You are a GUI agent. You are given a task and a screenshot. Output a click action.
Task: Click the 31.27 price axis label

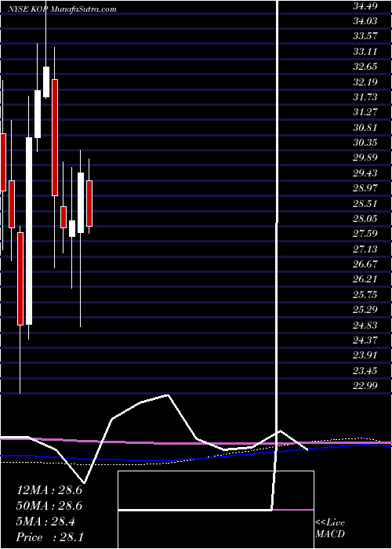click(365, 112)
